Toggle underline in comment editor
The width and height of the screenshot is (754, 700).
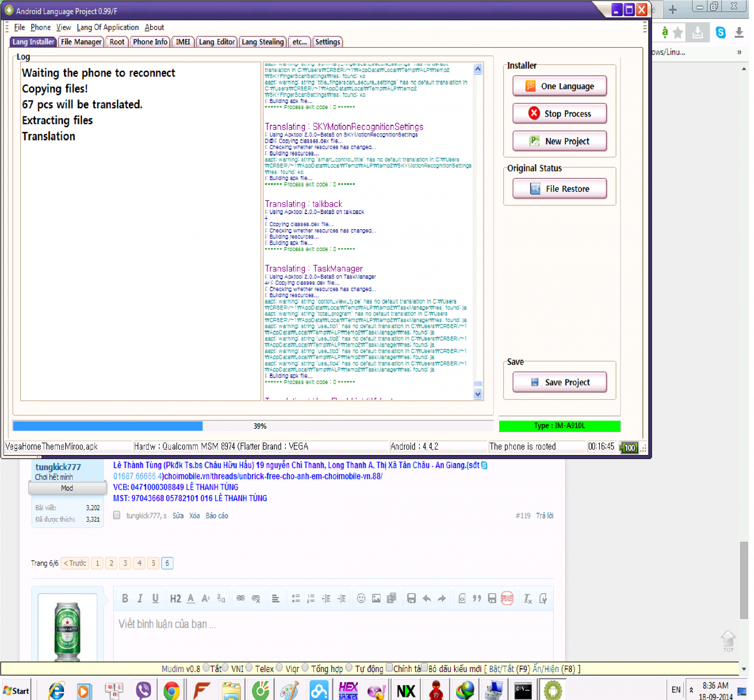click(x=155, y=598)
